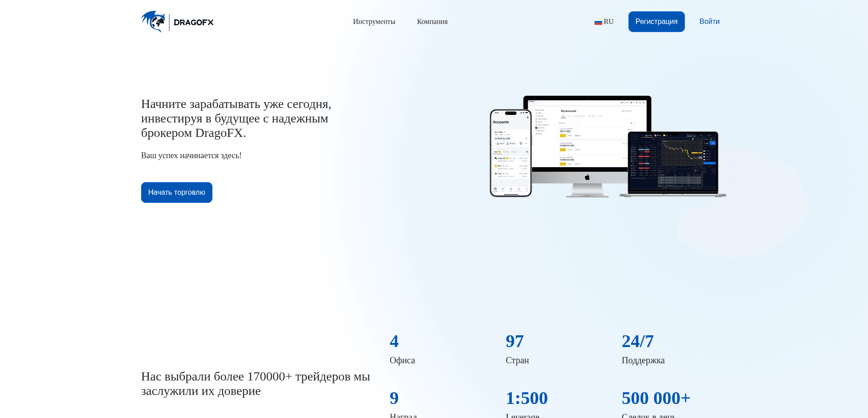The width and height of the screenshot is (868, 418).
Task: Select the Deposit icon on the phone Accounts screen
Action: (x=498, y=143)
